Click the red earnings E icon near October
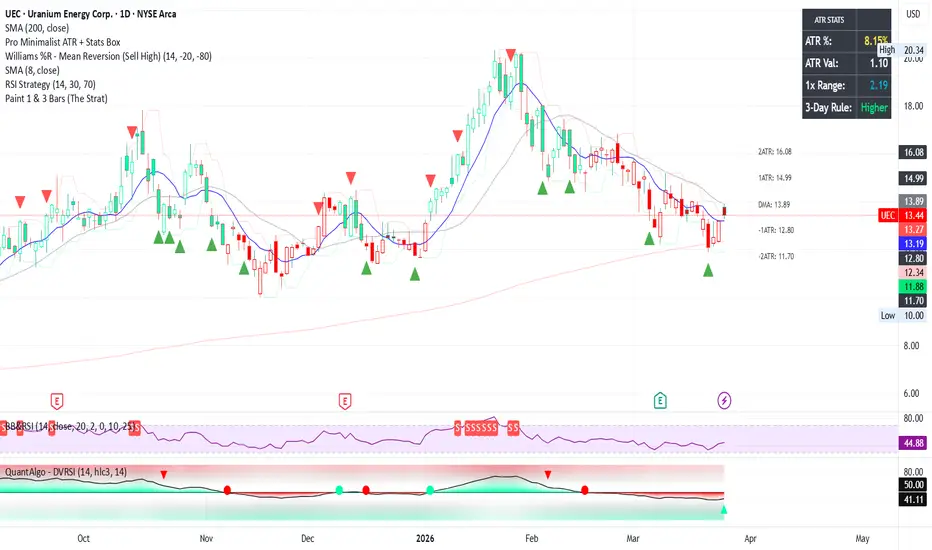The width and height of the screenshot is (932, 550). (57, 401)
